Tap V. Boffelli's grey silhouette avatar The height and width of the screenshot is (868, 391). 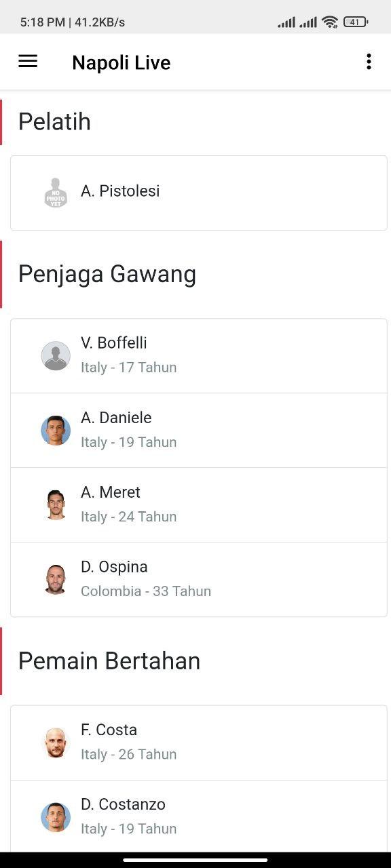tap(56, 356)
